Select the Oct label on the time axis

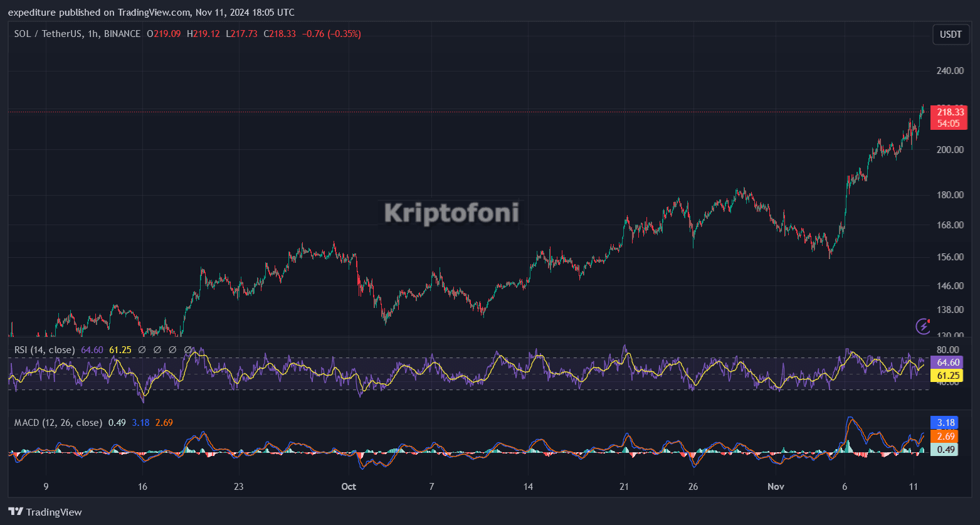pyautogui.click(x=349, y=486)
